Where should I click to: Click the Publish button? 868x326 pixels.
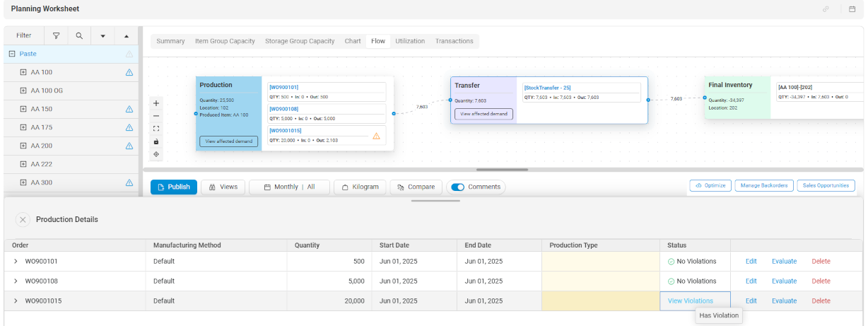coord(174,187)
